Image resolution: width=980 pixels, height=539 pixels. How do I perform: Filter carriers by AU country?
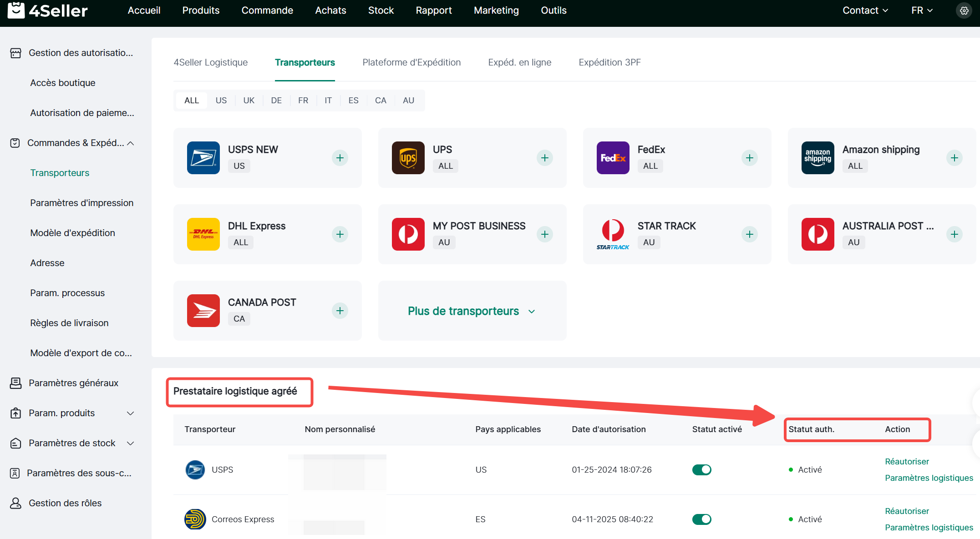pyautogui.click(x=408, y=101)
